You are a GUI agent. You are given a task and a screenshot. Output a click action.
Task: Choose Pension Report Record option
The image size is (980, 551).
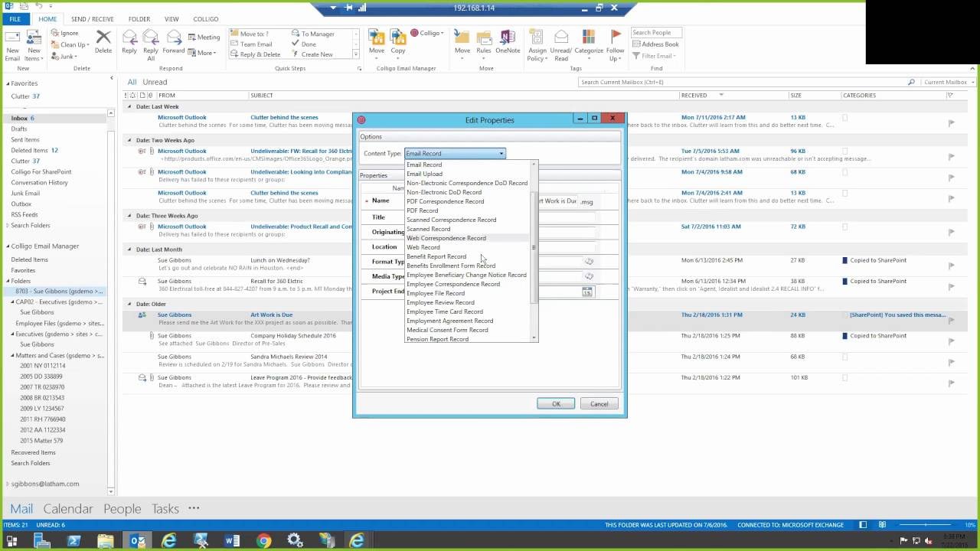tap(438, 339)
